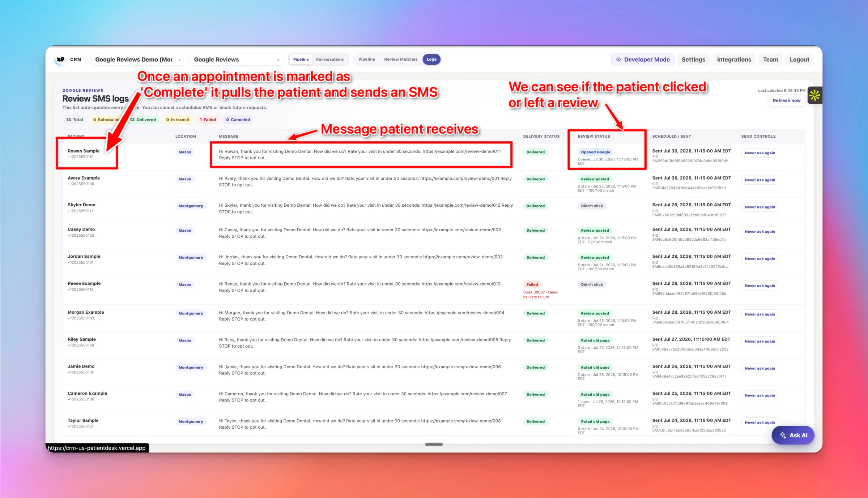Select patient name Avery Example
This screenshot has width=868, height=498.
tap(84, 178)
